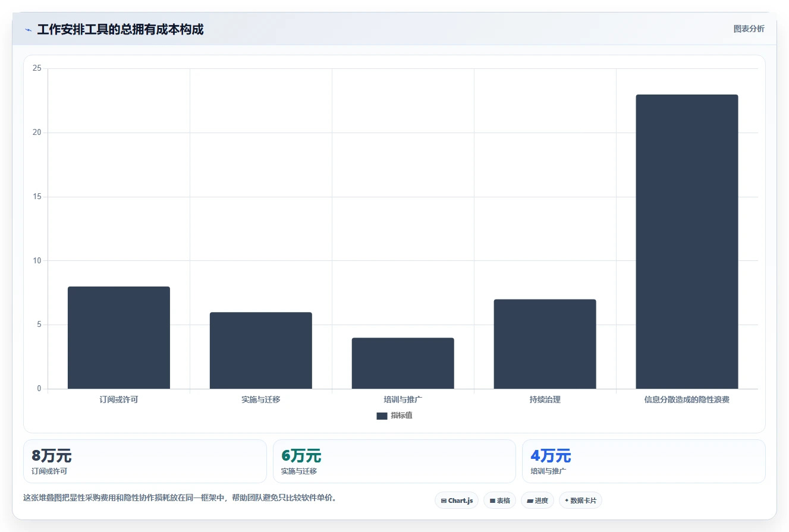
Task: Select the 持续治理 bar in chart
Action: point(545,344)
